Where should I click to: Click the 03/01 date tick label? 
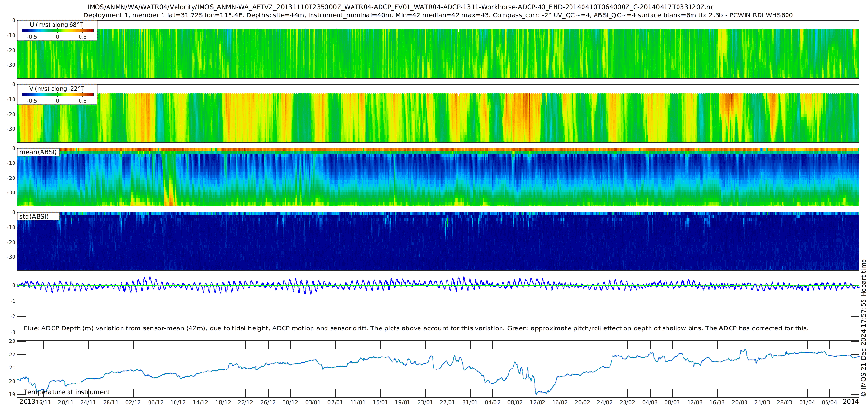point(313,403)
